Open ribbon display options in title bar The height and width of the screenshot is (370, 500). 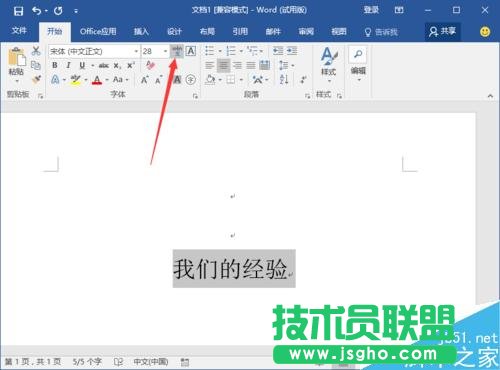click(399, 10)
